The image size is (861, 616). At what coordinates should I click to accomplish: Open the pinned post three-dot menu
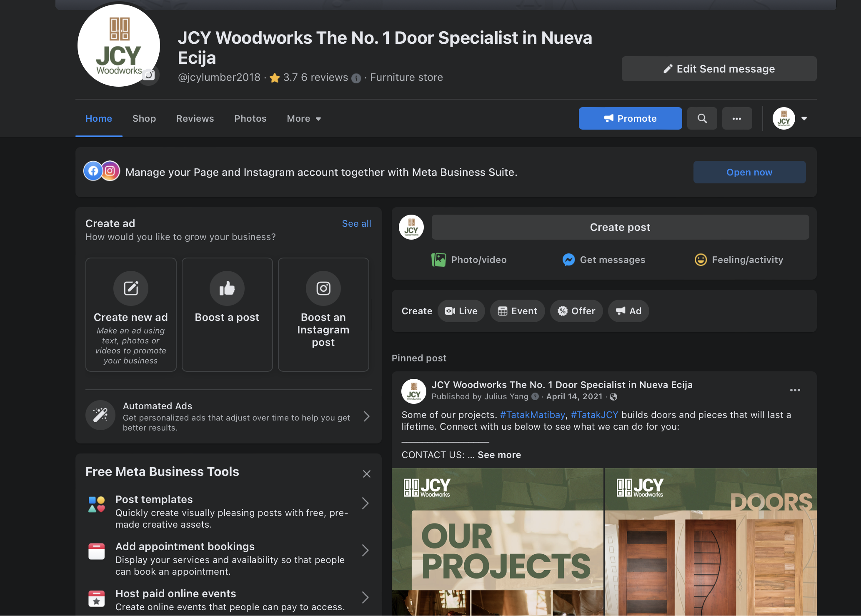pos(795,390)
